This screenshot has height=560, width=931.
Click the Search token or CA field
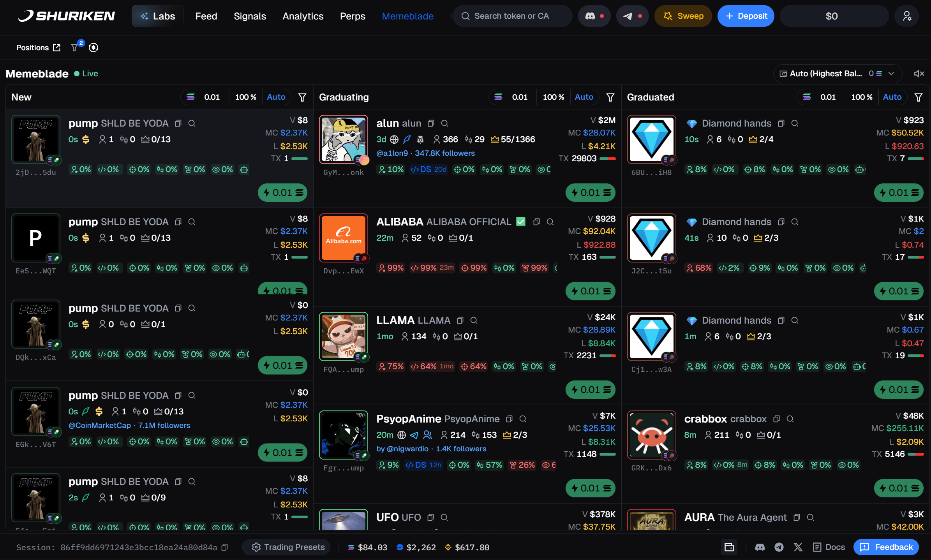point(512,16)
